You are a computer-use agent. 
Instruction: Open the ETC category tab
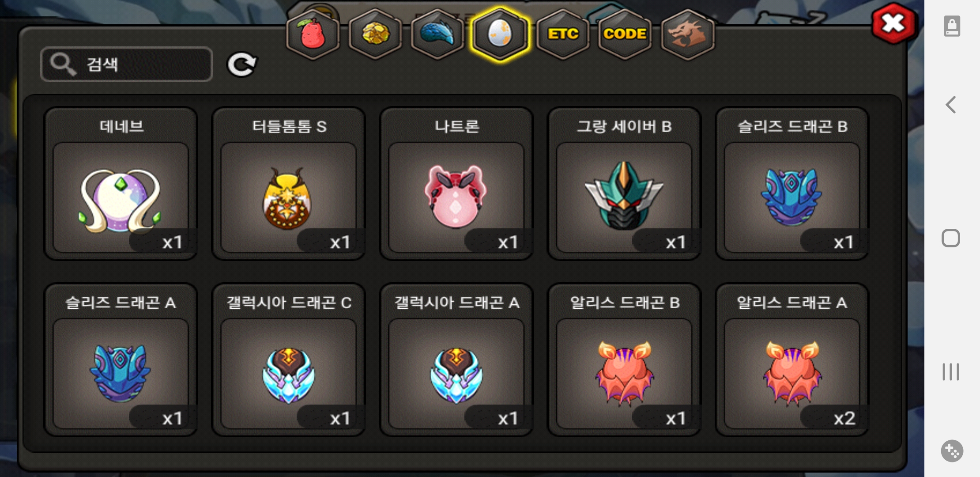pyautogui.click(x=563, y=34)
